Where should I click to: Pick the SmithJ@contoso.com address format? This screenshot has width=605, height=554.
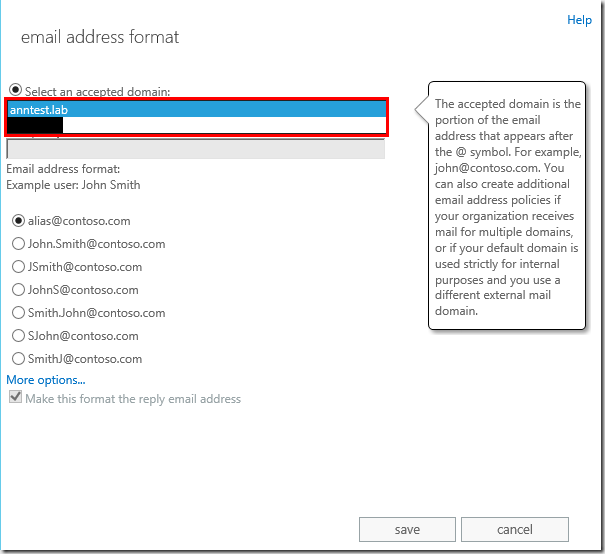(18, 359)
